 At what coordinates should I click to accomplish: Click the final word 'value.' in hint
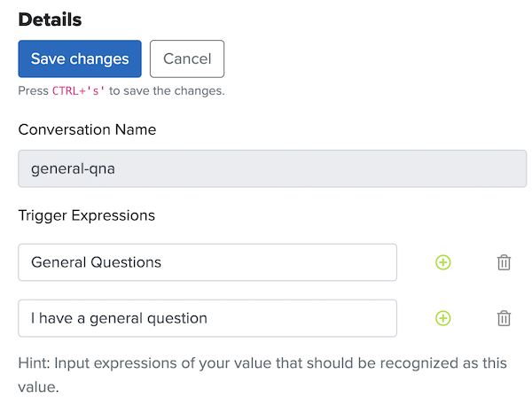click(38, 387)
